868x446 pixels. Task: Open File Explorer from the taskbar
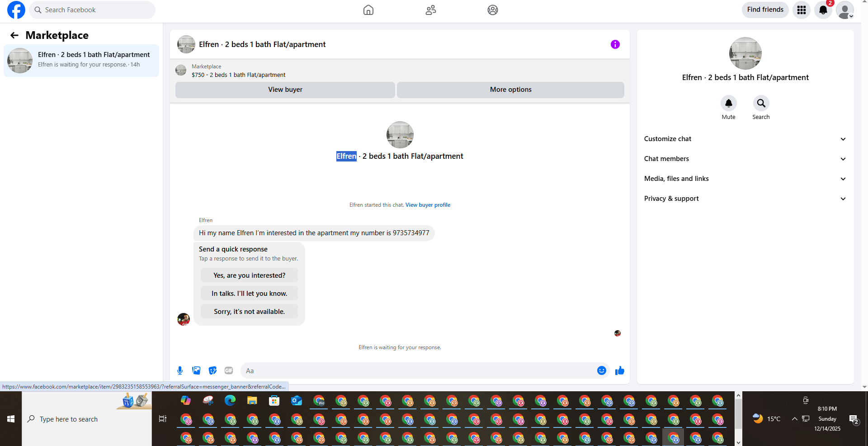(252, 400)
